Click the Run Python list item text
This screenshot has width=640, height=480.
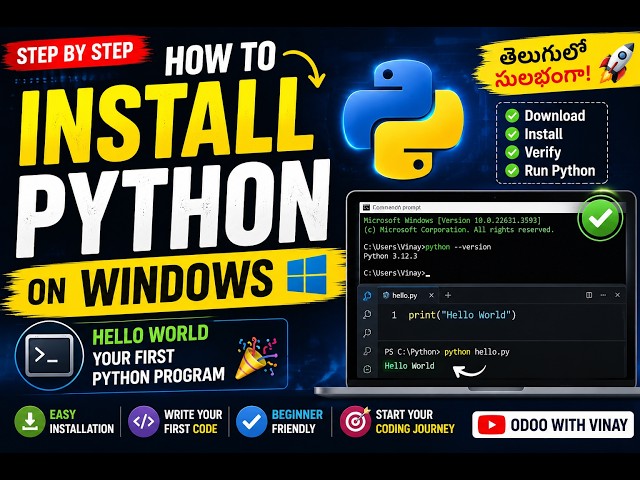[x=560, y=171]
